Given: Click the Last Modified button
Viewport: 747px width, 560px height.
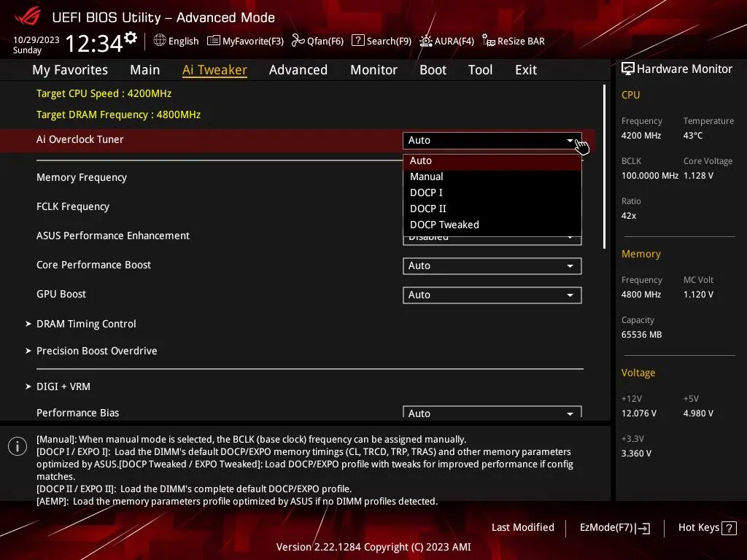Looking at the screenshot, I should pyautogui.click(x=522, y=527).
